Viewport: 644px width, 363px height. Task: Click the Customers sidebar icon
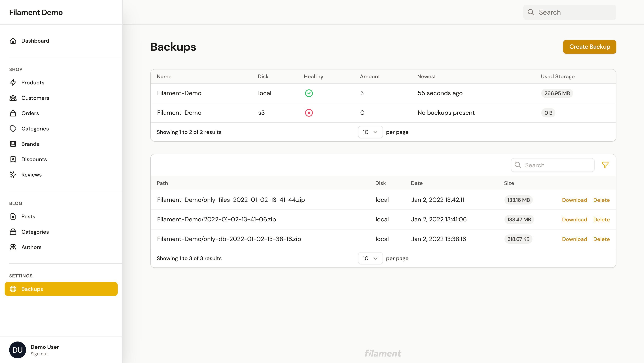pos(13,98)
